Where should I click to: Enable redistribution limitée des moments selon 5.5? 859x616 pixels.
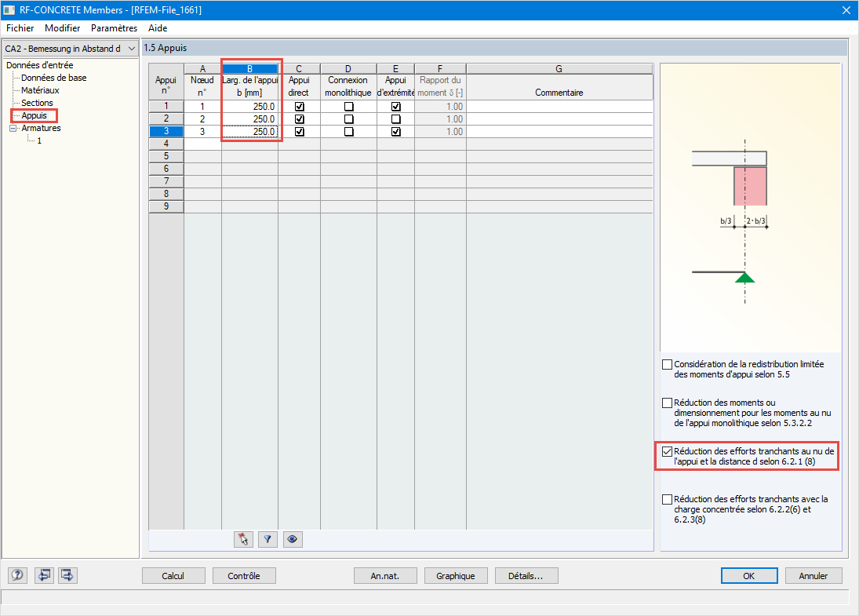point(667,364)
